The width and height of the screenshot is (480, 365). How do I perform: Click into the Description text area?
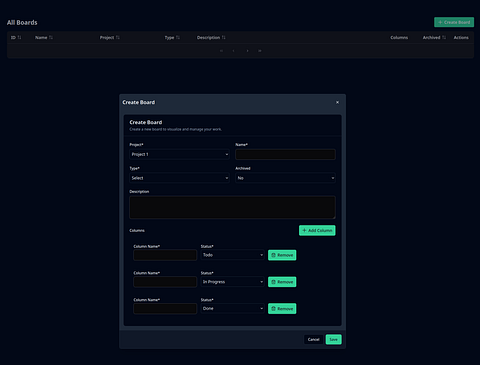[232, 207]
